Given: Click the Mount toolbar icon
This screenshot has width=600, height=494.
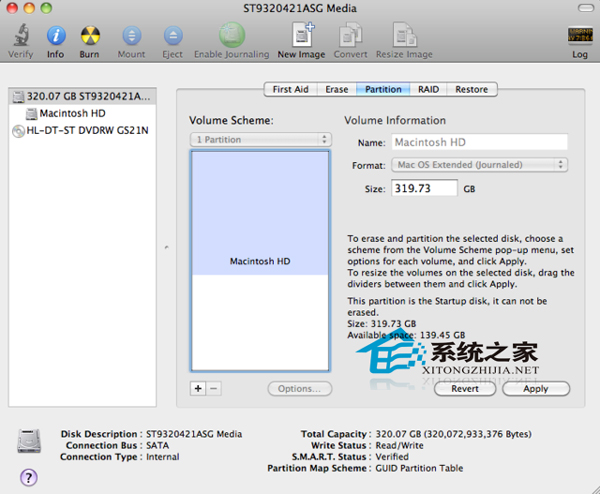Looking at the screenshot, I should point(131,38).
